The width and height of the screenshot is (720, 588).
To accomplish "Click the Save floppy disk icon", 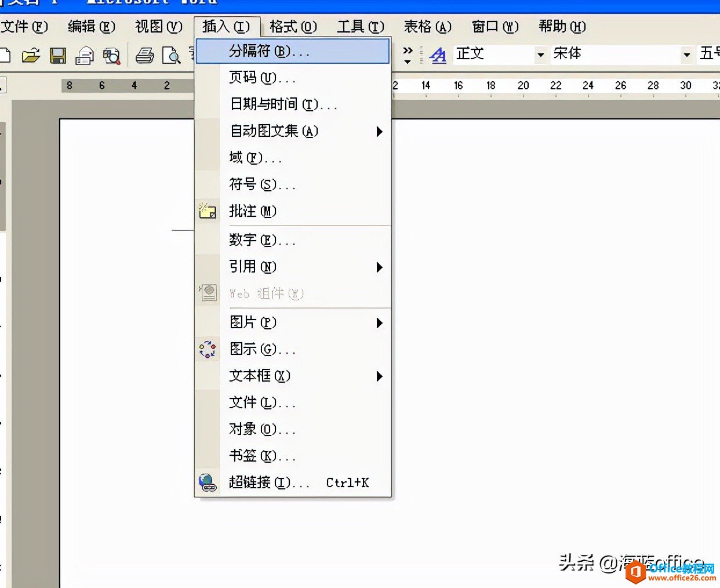I will [x=58, y=56].
